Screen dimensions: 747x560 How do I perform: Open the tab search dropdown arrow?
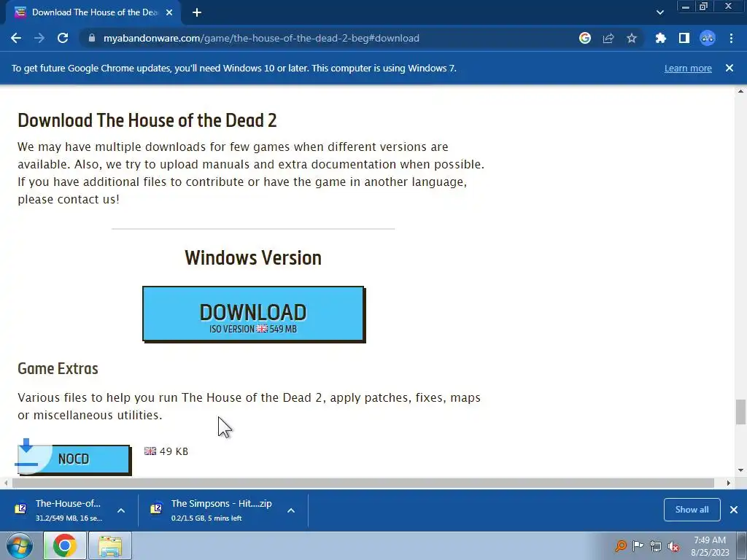tap(659, 12)
